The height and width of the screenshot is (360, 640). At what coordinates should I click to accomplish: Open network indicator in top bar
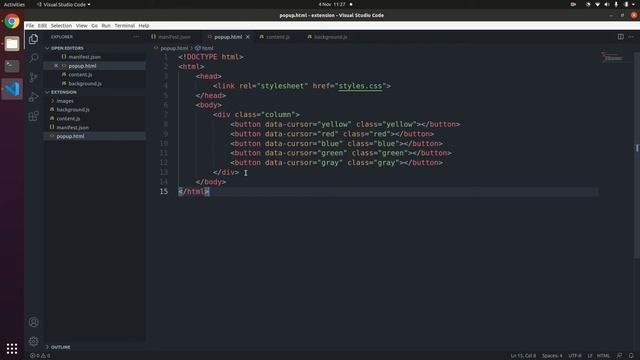[597, 4]
